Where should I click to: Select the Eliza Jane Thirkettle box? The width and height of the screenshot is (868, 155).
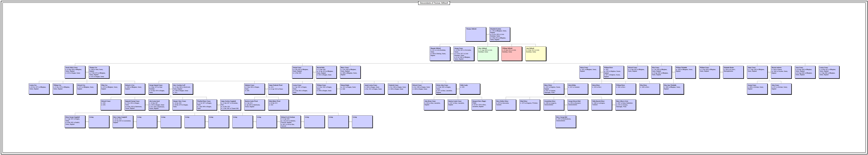[x=673, y=89]
